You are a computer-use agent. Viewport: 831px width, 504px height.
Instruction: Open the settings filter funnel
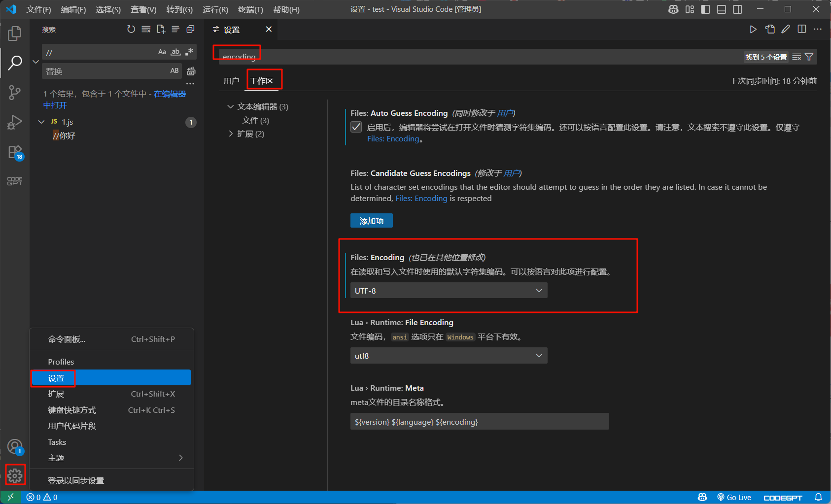[x=809, y=57]
